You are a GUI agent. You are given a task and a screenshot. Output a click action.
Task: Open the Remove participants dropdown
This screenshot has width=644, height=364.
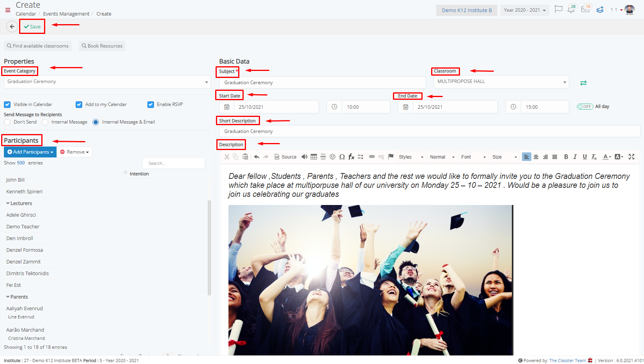point(74,152)
